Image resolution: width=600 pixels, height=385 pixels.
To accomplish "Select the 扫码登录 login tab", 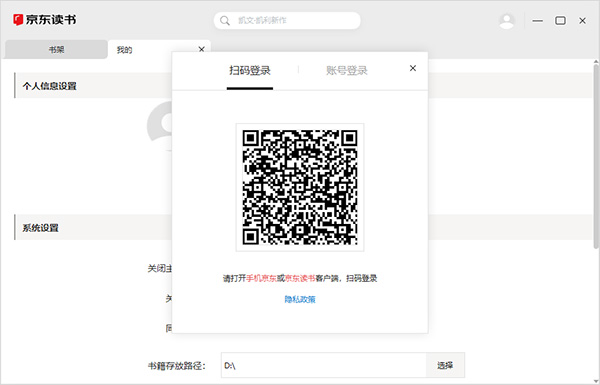I will (x=249, y=70).
